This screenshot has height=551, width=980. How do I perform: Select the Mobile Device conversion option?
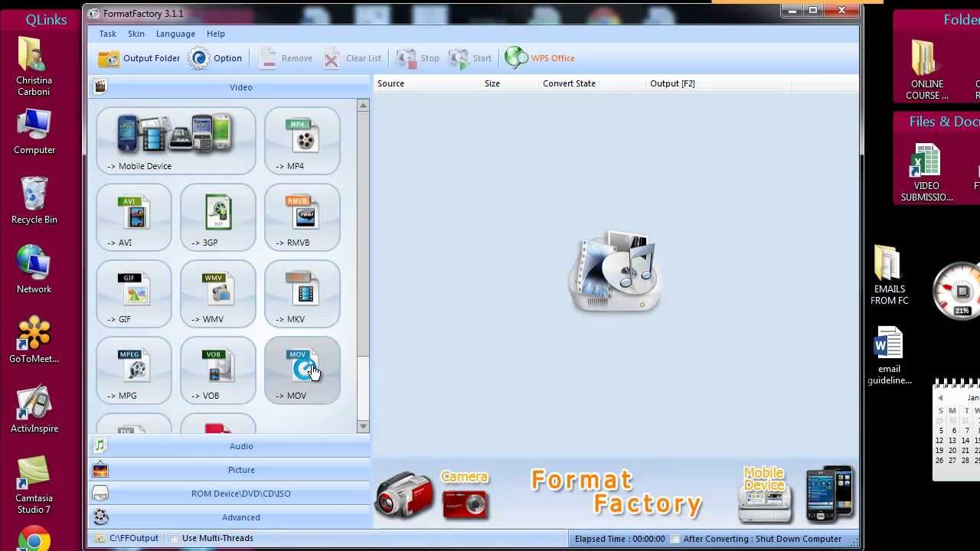pyautogui.click(x=175, y=141)
